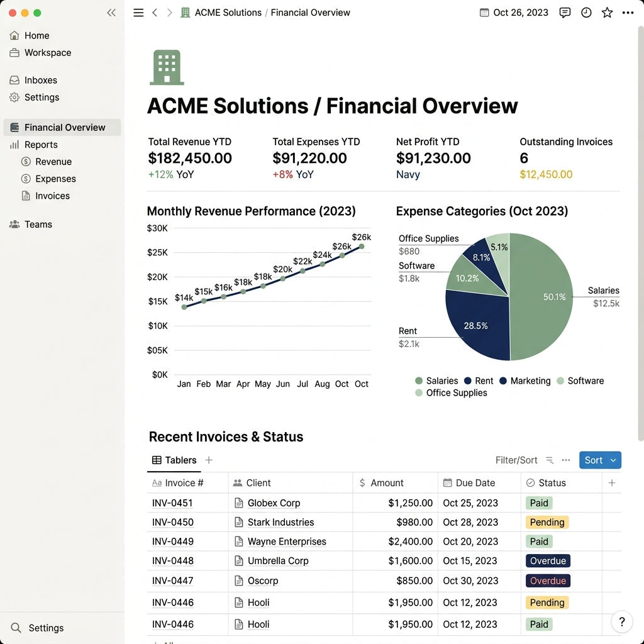Image resolution: width=644 pixels, height=644 pixels.
Task: Click the search Settings at sidebar bottom
Action: pyautogui.click(x=37, y=628)
